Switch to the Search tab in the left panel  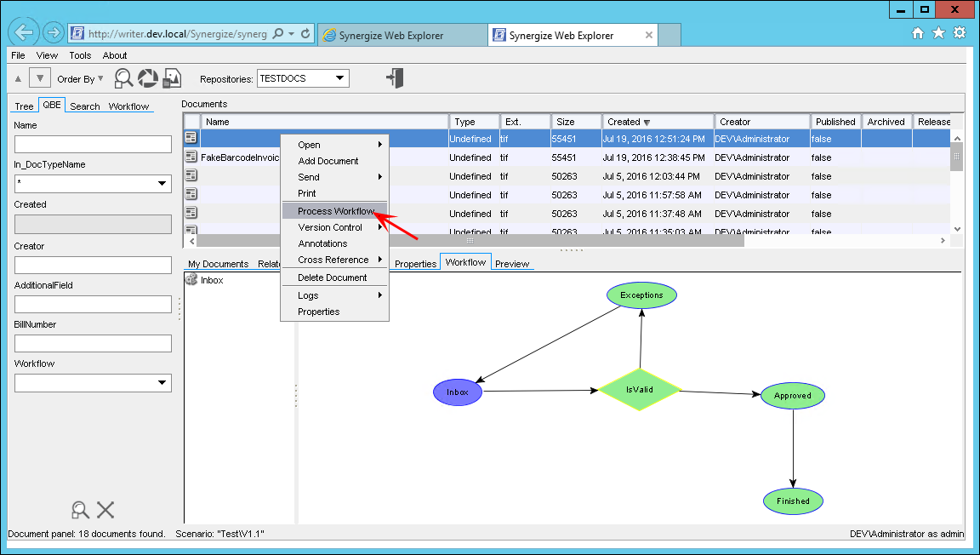tap(85, 106)
